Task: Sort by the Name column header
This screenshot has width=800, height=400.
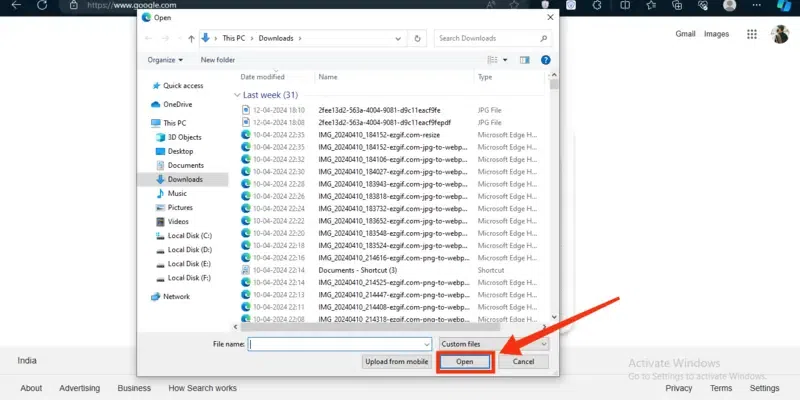Action: (328, 77)
